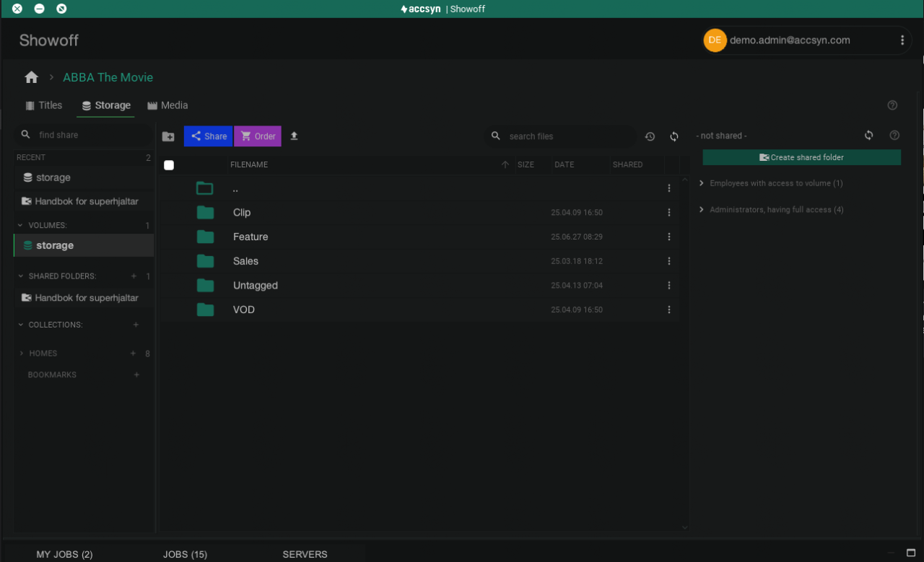Create a new folder with the folder-plus icon
The width and height of the screenshot is (924, 562).
168,136
